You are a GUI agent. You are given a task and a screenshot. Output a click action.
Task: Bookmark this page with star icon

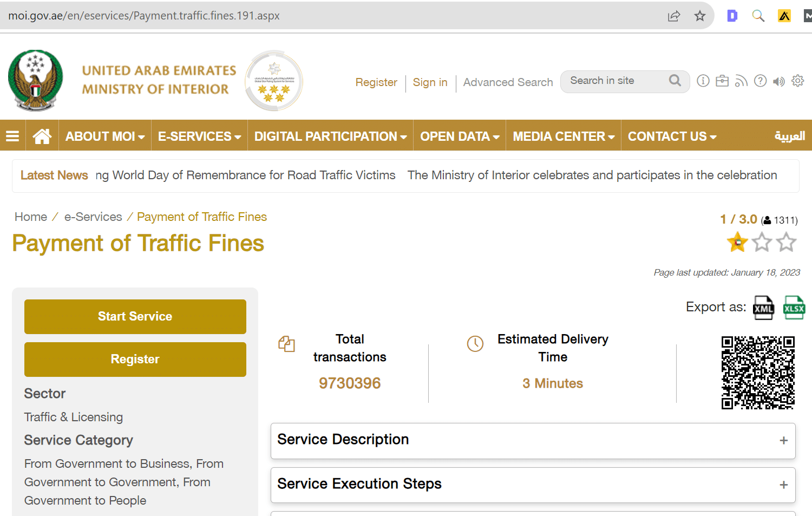[x=700, y=16]
